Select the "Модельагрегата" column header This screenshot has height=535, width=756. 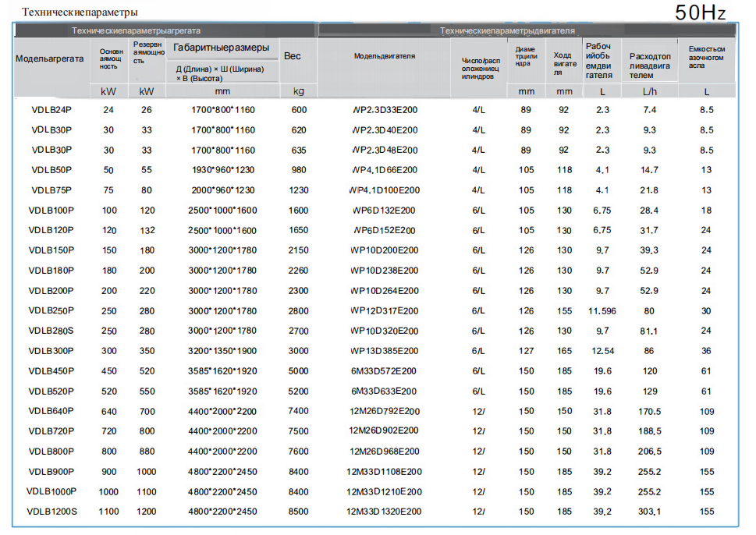coord(50,58)
